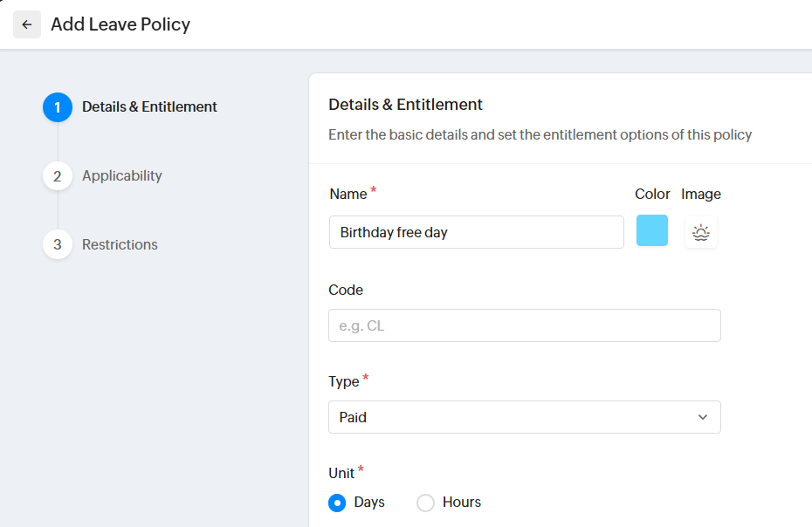Click the step 1 numbered circle
The height and width of the screenshot is (527, 812).
58,107
